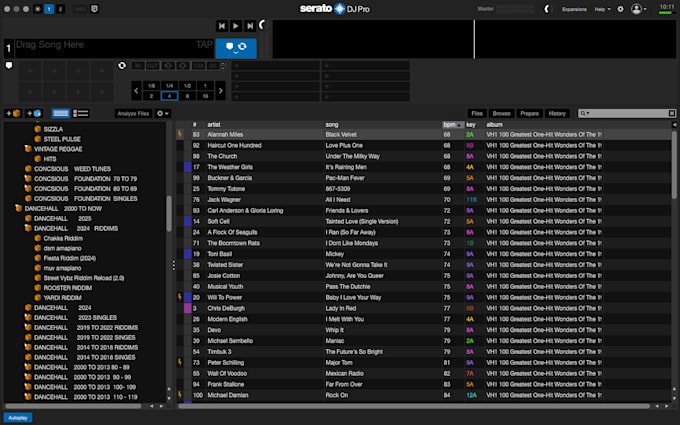Clear the search box with X
Image resolution: width=680 pixels, height=425 pixels.
tap(672, 113)
